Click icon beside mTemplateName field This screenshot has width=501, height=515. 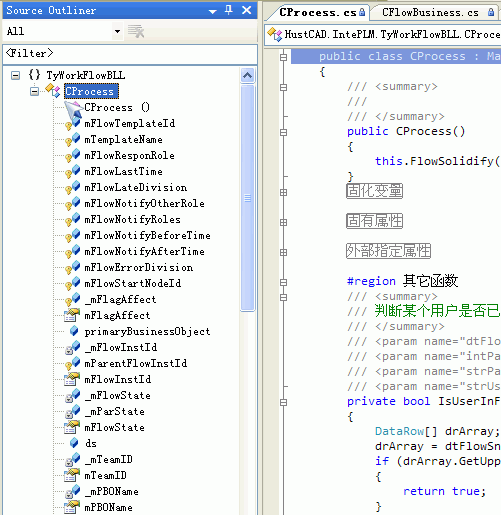pos(72,139)
